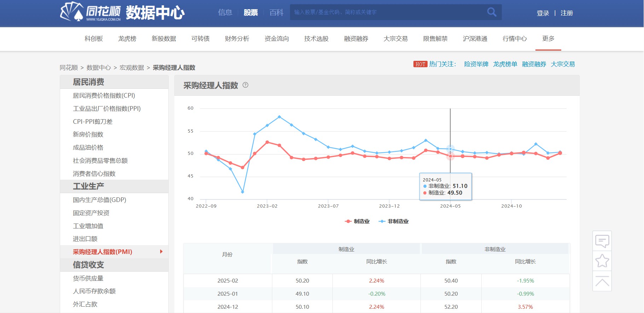Select 居民消费价格指数(CPI) in sidebar
Viewport: 644px width, 313px height.
pos(104,95)
